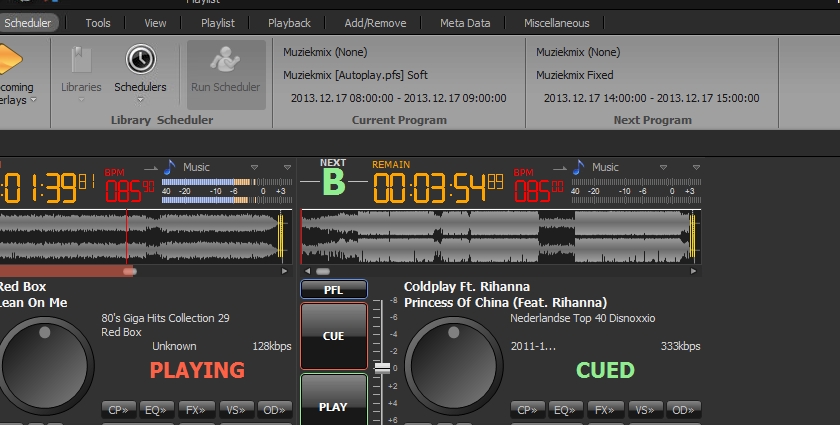The image size is (840, 425).
Task: Expand the Libraries dropdown arrow
Action: click(81, 99)
